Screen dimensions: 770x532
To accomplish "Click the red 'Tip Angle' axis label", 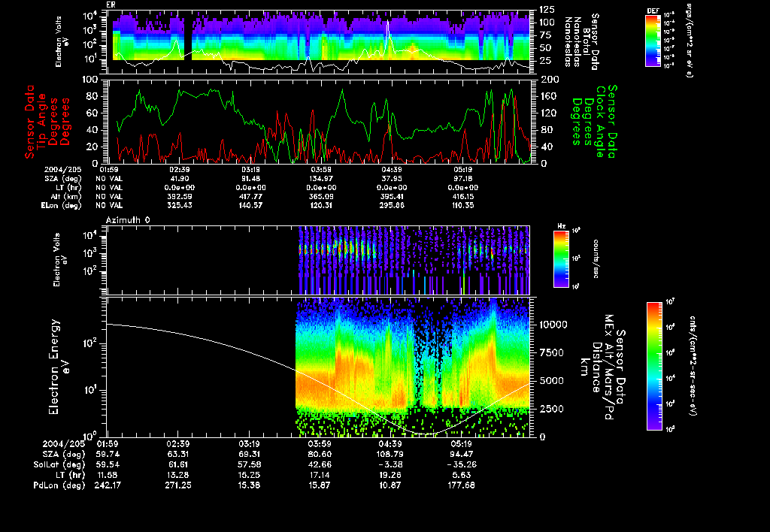I will click(x=42, y=121).
